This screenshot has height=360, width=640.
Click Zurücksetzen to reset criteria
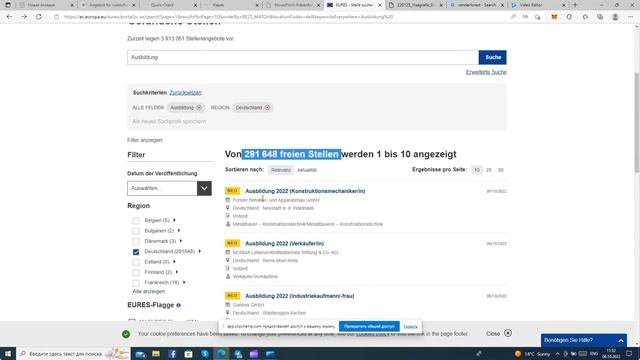pyautogui.click(x=185, y=93)
